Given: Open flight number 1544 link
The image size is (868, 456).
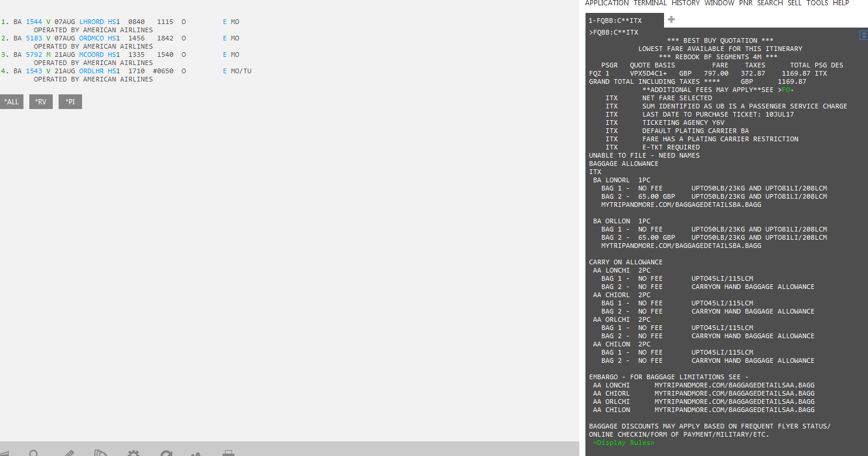Looking at the screenshot, I should pyautogui.click(x=34, y=22).
